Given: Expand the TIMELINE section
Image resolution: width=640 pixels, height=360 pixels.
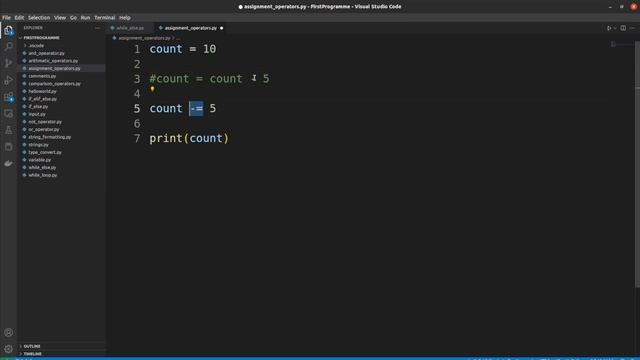Looking at the screenshot, I should [33, 354].
